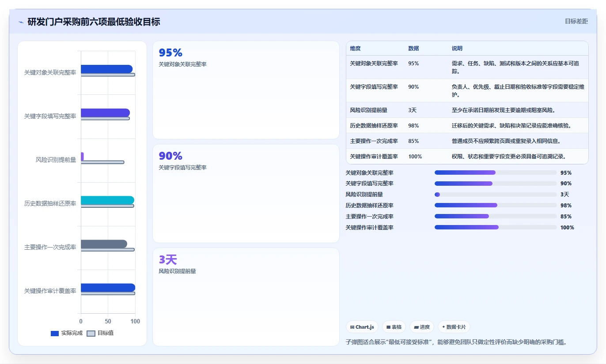Click the 100% 关键操作审计覆盖率 progress bar

496,227
